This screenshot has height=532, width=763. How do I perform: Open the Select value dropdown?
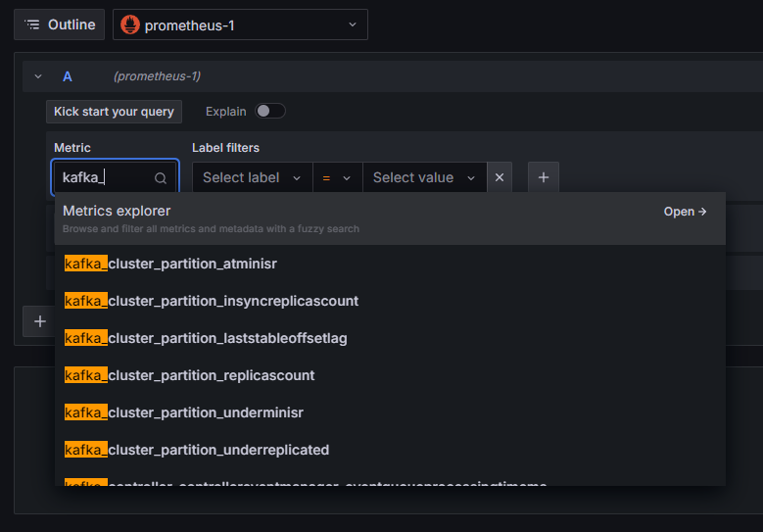(424, 177)
